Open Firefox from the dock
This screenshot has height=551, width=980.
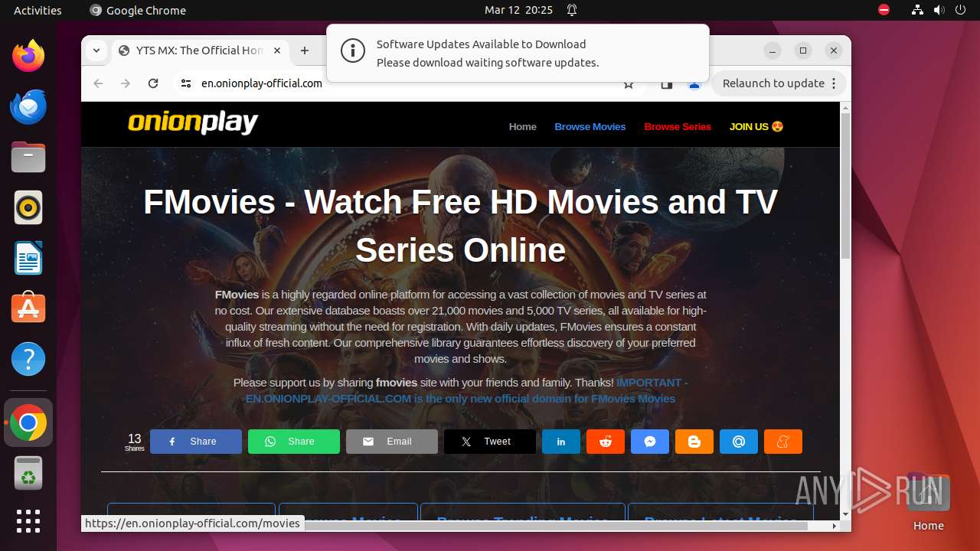[28, 56]
